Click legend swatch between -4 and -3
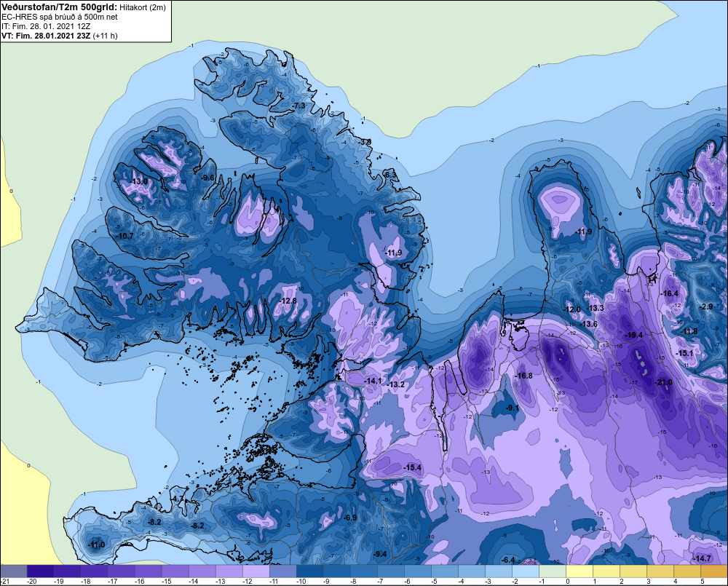The height and width of the screenshot is (586, 728). click(x=471, y=571)
